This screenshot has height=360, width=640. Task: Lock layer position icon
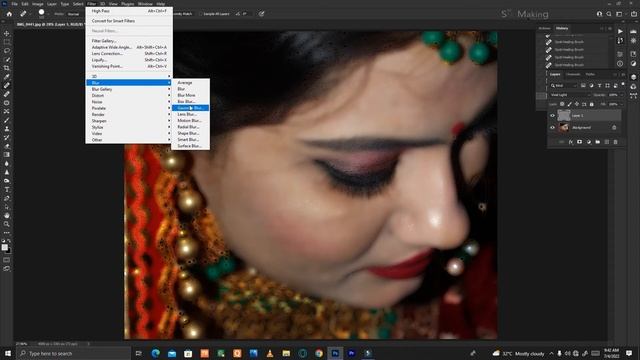pos(577,104)
